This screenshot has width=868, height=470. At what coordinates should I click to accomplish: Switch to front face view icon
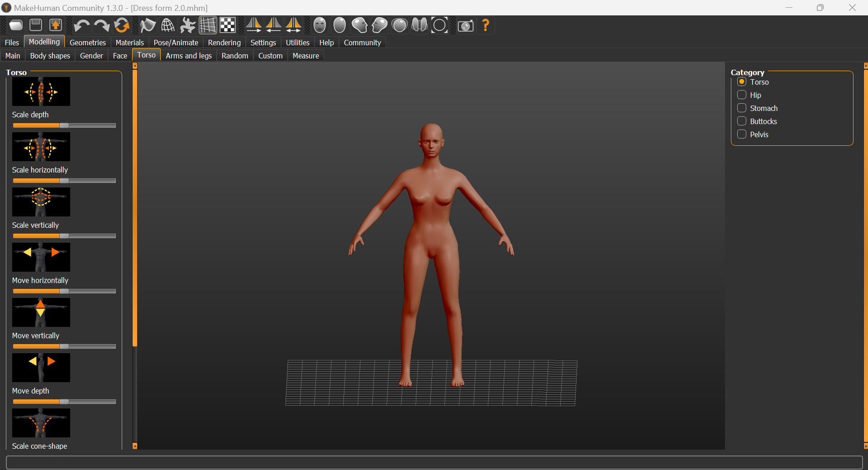(x=320, y=25)
